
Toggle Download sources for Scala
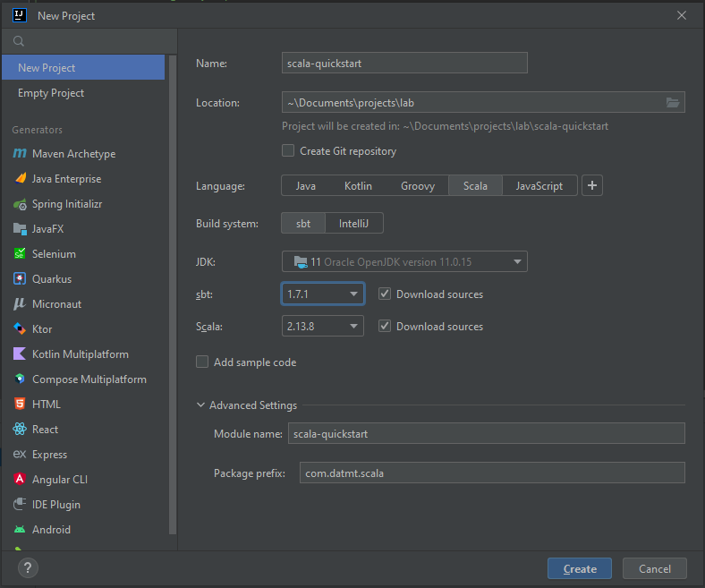385,326
